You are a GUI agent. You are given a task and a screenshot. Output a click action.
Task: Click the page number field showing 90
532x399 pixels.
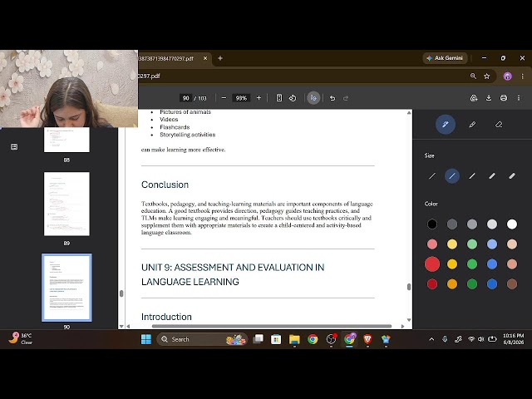[x=185, y=98]
